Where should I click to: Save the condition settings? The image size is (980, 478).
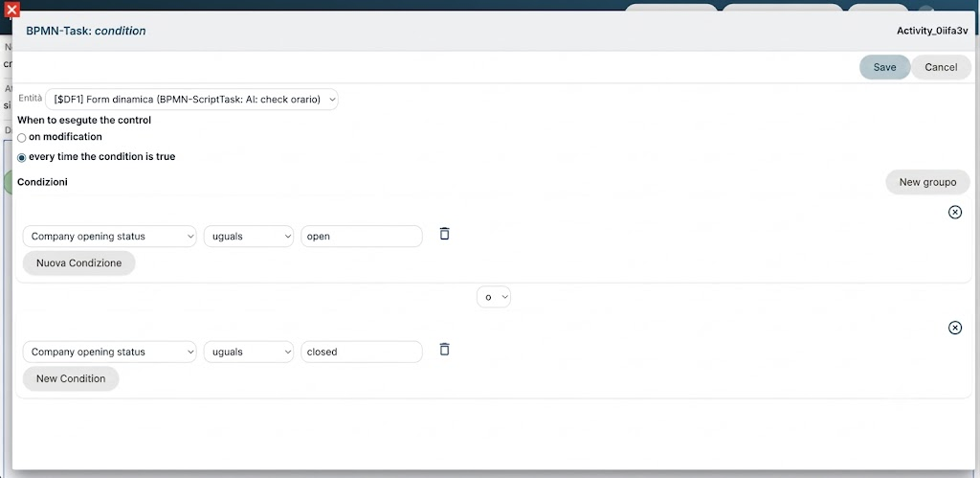[x=884, y=67]
